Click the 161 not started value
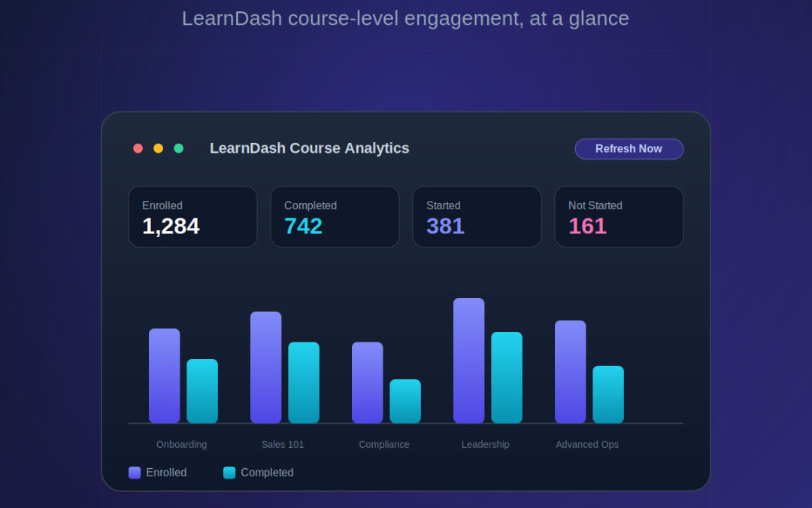 587,226
